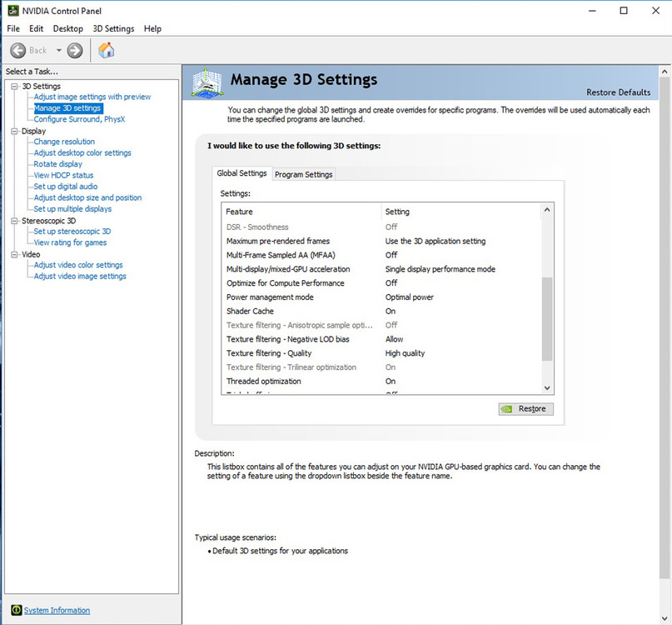
Task: Open the Back history dropdown arrow
Action: pyautogui.click(x=59, y=50)
